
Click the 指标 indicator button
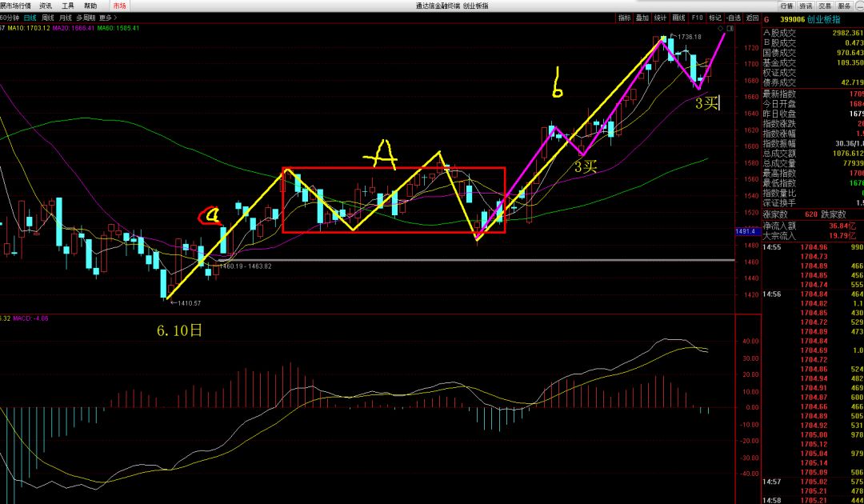click(x=624, y=18)
